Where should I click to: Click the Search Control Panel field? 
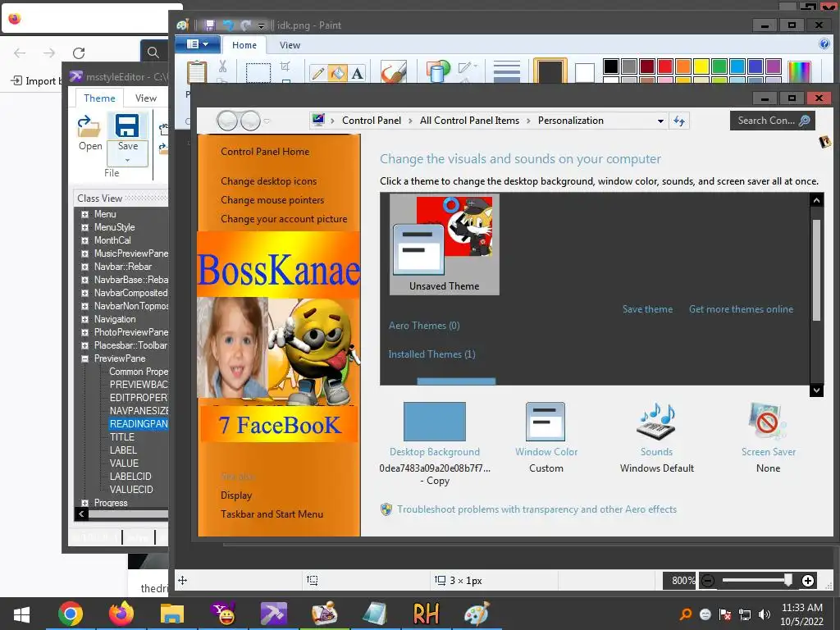[x=772, y=121]
